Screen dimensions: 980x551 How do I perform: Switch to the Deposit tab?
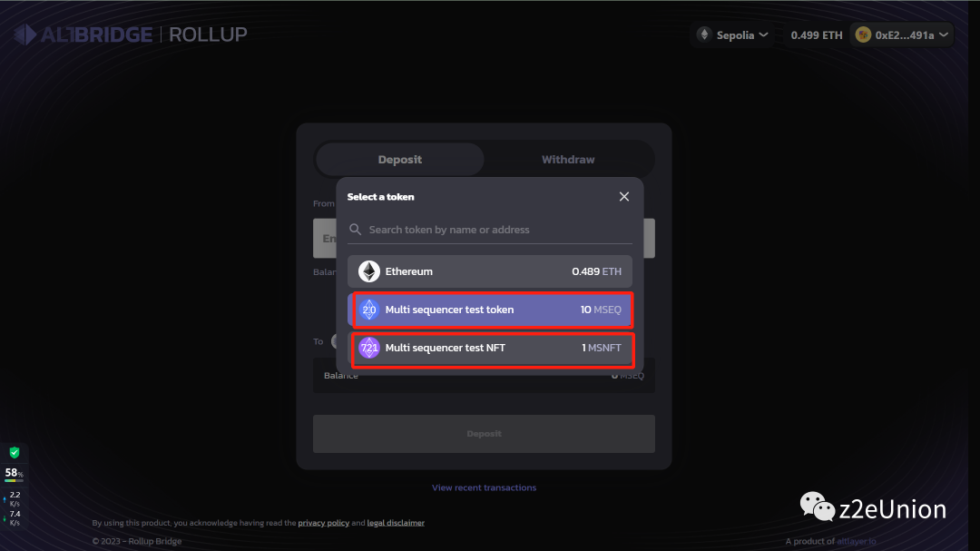point(400,160)
